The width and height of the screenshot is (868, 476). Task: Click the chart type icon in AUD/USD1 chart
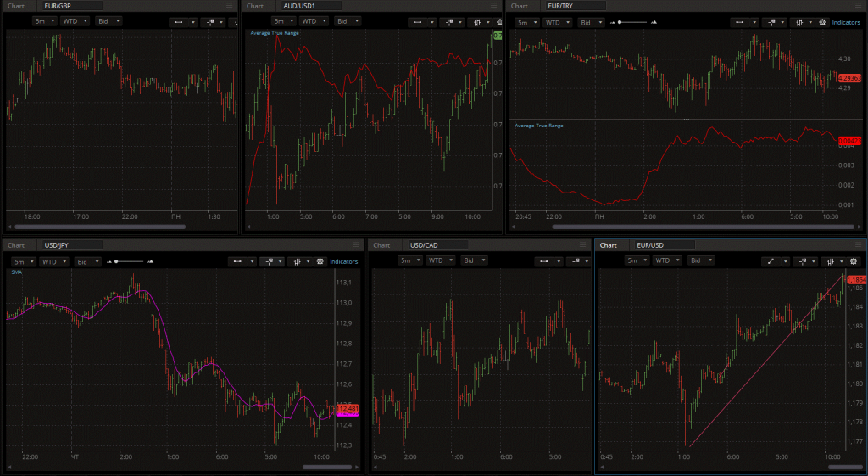[x=477, y=23]
